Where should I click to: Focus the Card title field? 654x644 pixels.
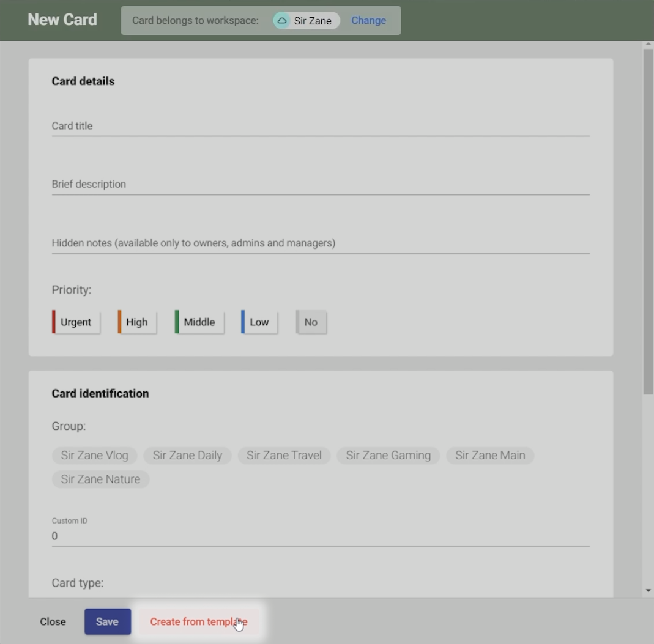[320, 126]
